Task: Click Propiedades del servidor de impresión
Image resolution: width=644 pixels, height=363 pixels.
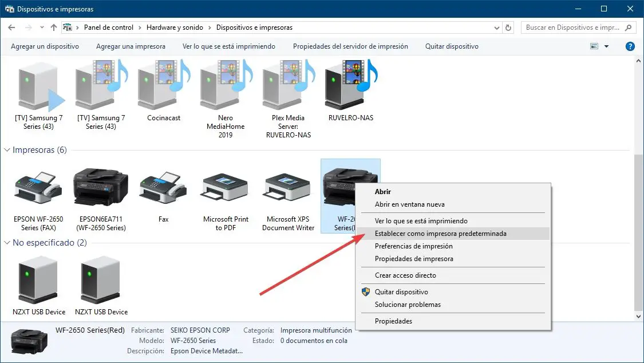Action: tap(350, 46)
